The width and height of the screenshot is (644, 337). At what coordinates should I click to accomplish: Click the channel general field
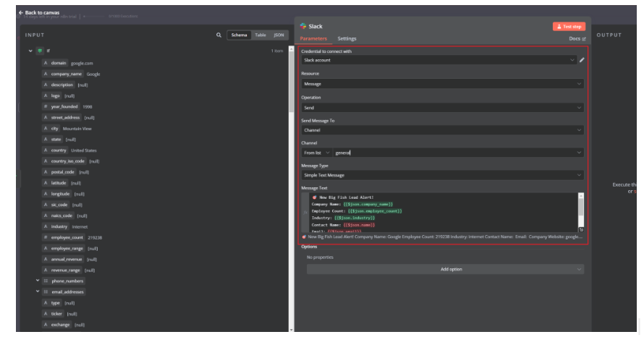coord(457,153)
